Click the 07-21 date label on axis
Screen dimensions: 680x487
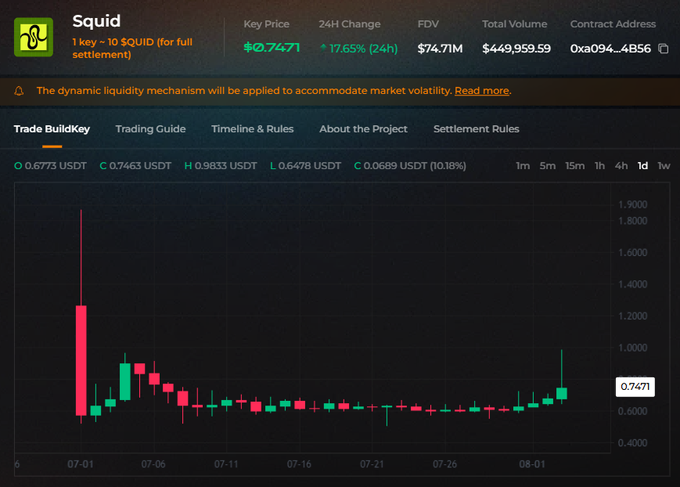point(372,464)
